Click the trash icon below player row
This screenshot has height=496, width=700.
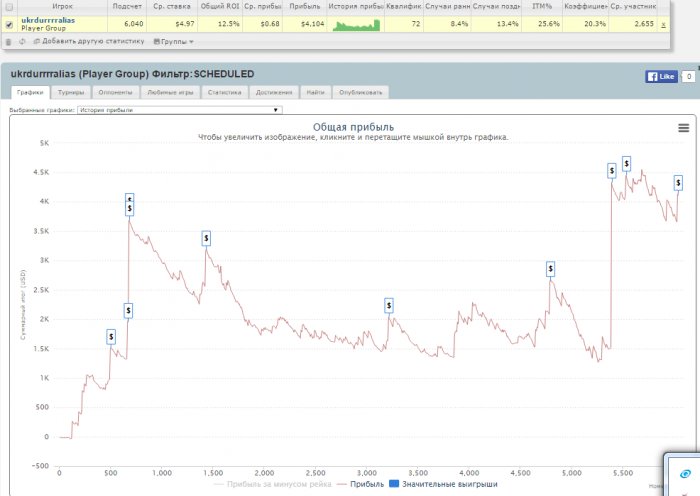9,42
